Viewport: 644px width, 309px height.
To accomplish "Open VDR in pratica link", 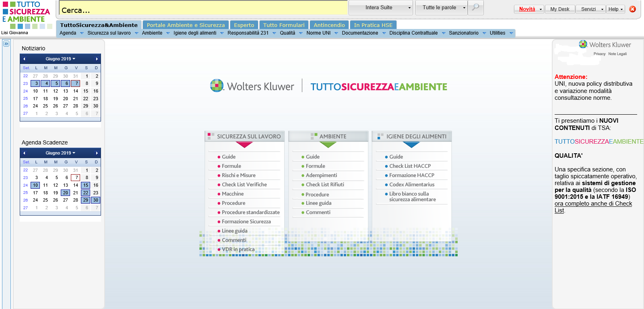I will (238, 249).
